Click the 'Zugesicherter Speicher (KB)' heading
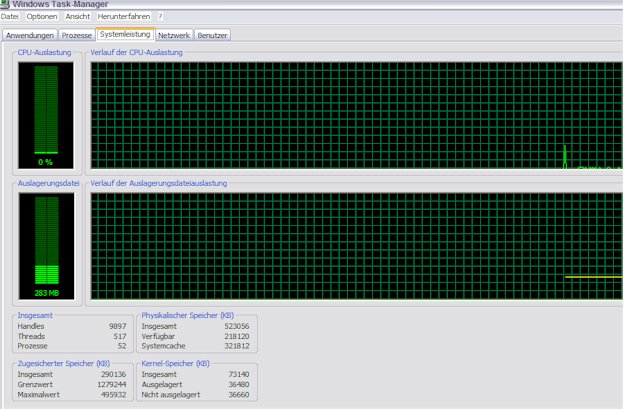The image size is (624, 410). click(x=64, y=364)
